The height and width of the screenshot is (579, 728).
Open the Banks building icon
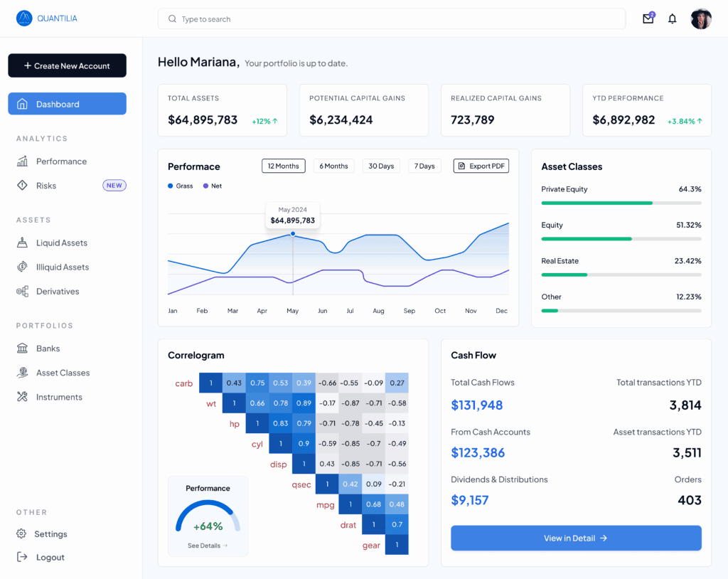click(22, 349)
